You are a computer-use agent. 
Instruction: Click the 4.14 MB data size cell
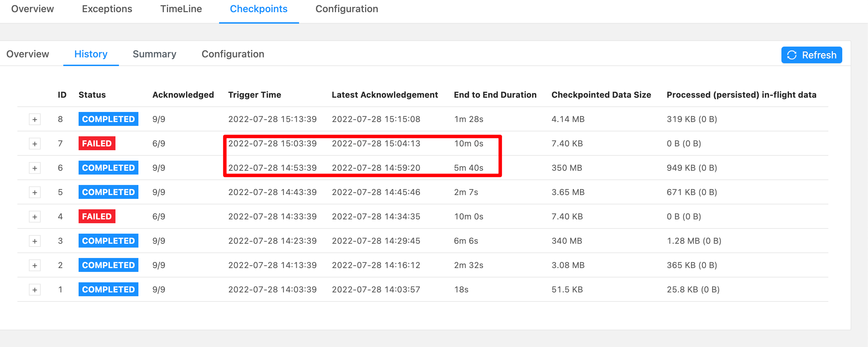pos(568,119)
